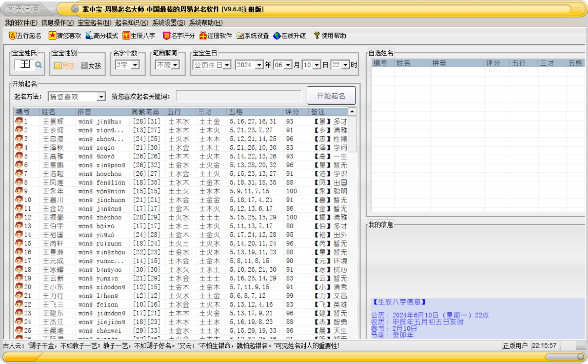Open the birth hour 22 dropdown
This screenshot has height=364, width=588.
346,65
